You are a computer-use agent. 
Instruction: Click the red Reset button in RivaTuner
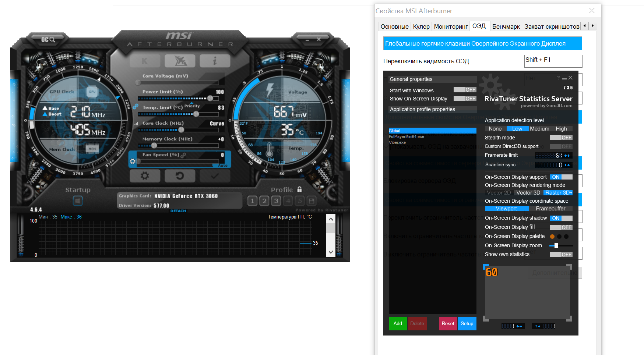pos(448,324)
